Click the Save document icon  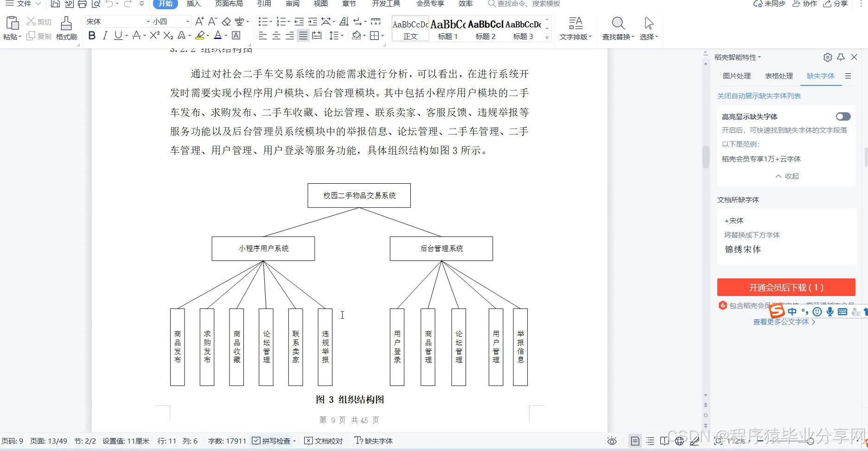coord(55,4)
